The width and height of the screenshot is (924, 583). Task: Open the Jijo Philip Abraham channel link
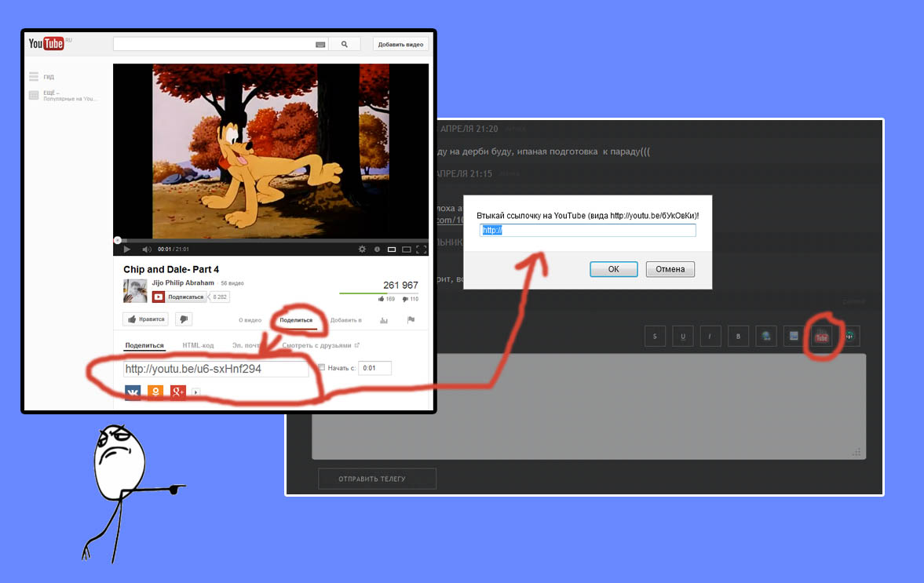[x=183, y=282]
